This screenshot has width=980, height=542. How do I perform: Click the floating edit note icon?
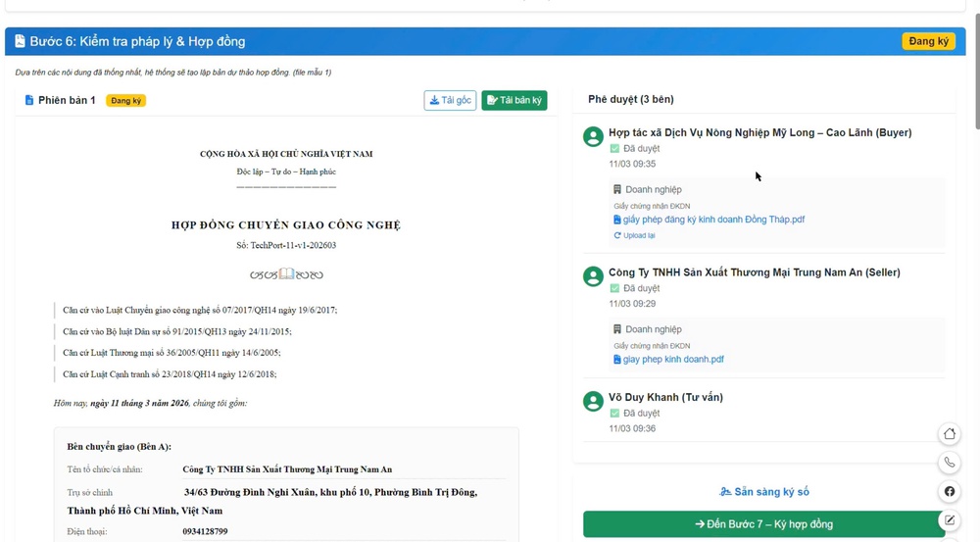[x=949, y=520]
